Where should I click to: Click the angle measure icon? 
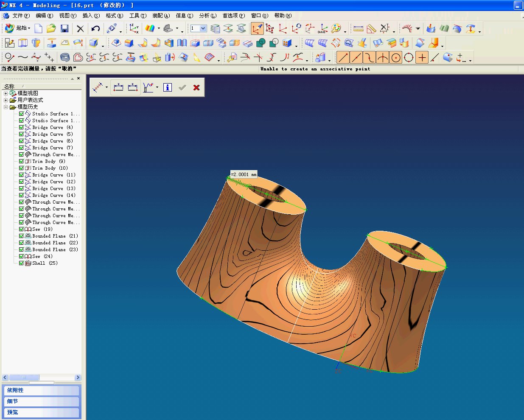click(x=372, y=28)
